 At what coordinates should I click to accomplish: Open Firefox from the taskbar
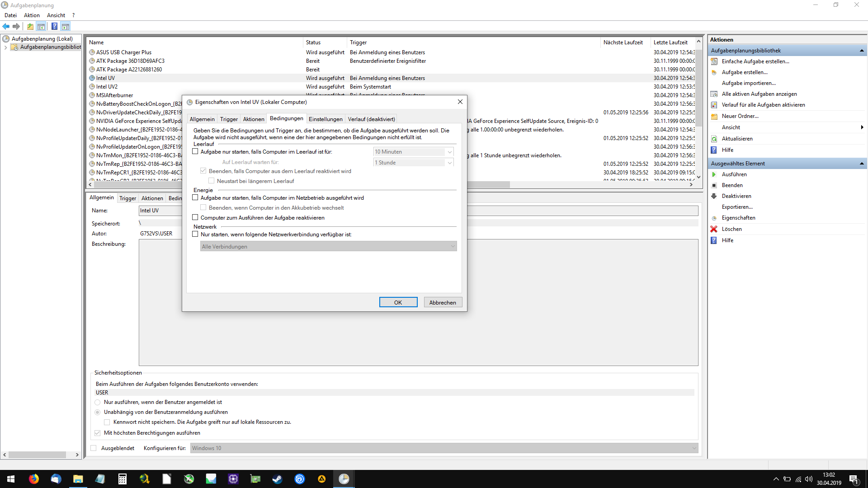tap(34, 479)
